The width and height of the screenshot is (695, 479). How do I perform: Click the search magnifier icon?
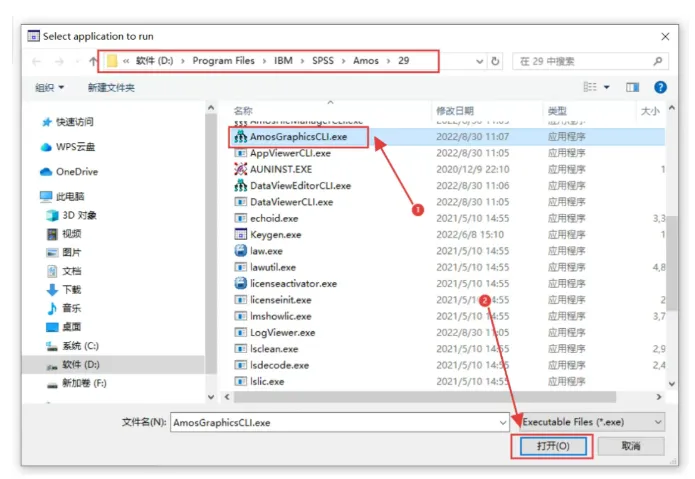click(658, 61)
